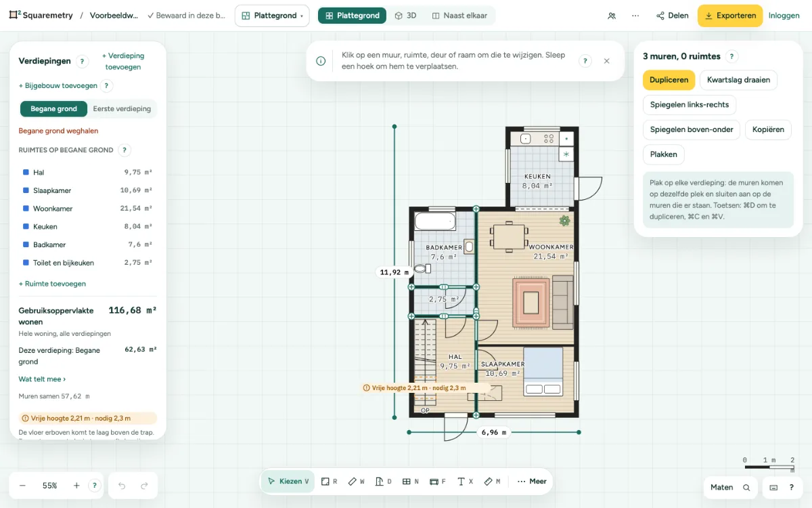The width and height of the screenshot is (812, 508).
Task: Open the three-dots menu in header
Action: point(635,16)
